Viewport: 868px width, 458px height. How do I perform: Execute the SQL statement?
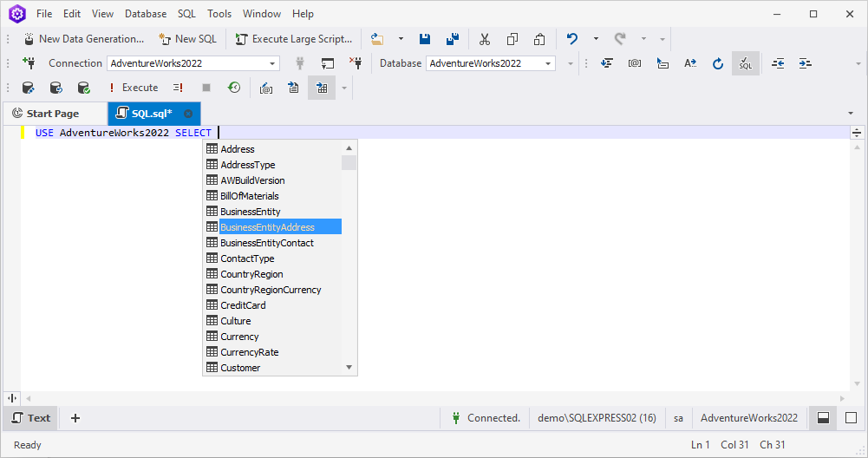(134, 88)
